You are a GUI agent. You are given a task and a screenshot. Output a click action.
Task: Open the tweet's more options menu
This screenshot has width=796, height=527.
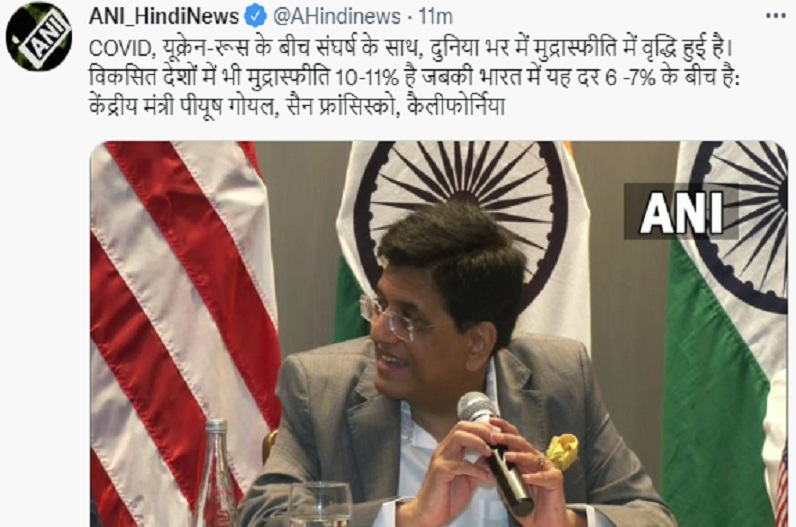click(775, 16)
